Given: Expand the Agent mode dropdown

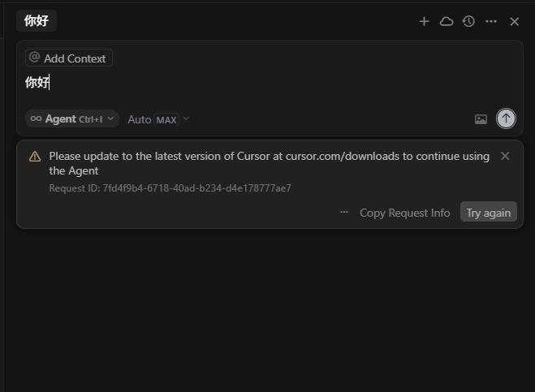Looking at the screenshot, I should pyautogui.click(x=72, y=119).
